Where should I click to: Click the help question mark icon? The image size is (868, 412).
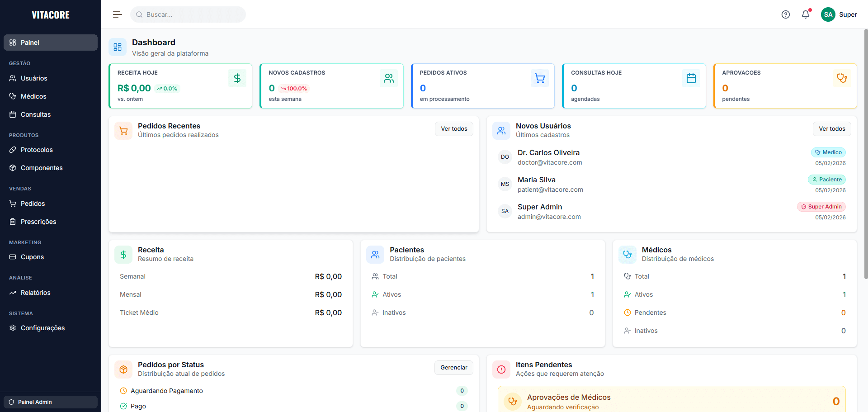[785, 14]
